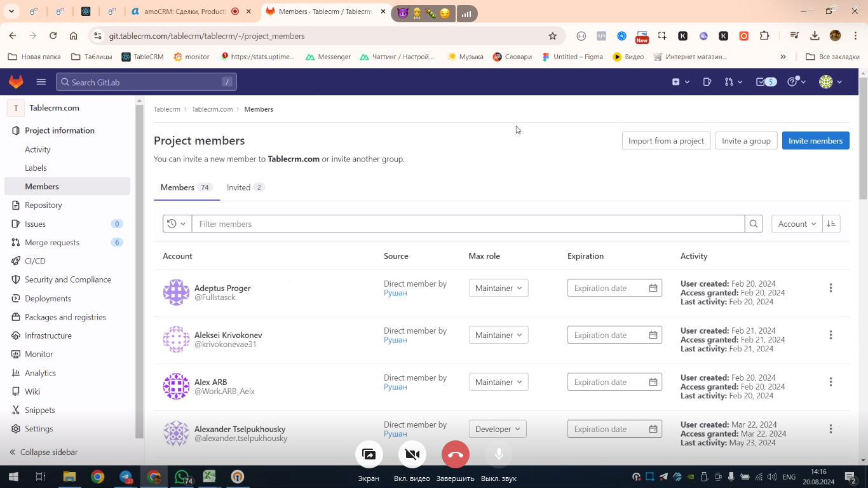Viewport: 868px width, 488px height.
Task: Toggle video with Вкл. видео button
Action: 412,454
